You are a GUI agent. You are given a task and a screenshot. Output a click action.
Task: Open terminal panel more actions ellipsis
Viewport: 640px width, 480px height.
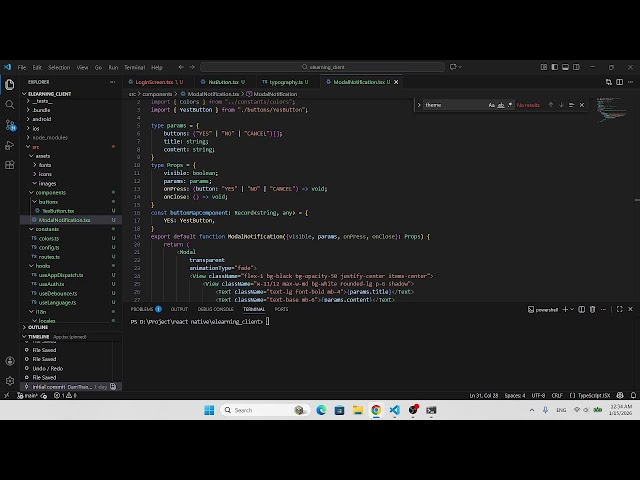604,309
